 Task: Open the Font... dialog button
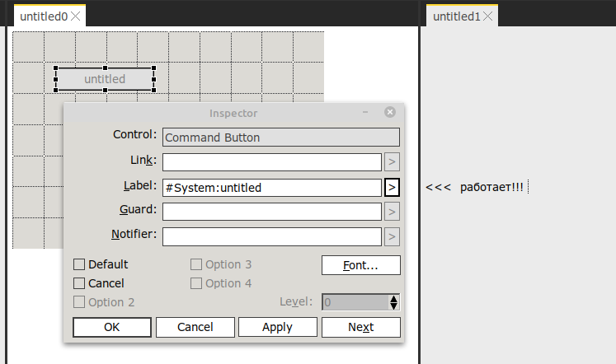pyautogui.click(x=360, y=265)
